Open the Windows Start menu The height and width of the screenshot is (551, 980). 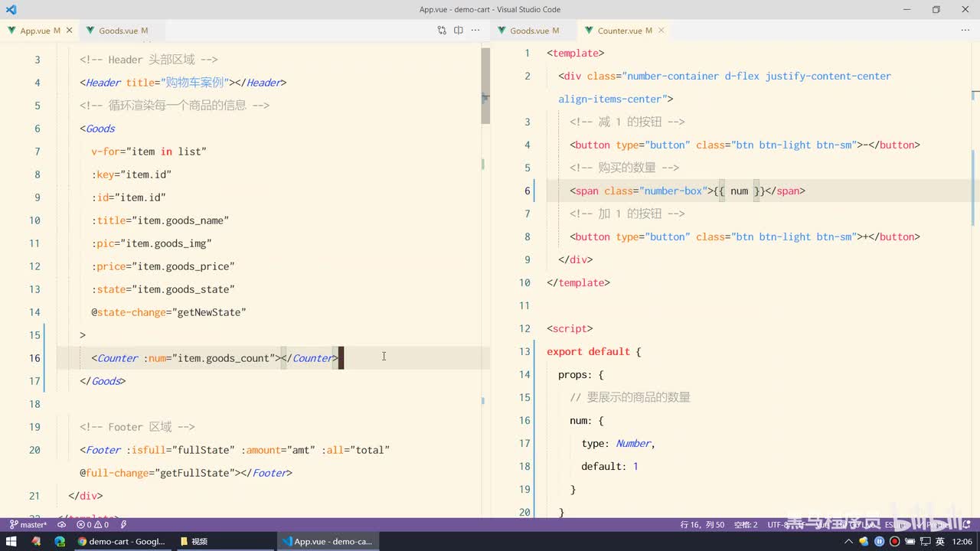tap(11, 541)
